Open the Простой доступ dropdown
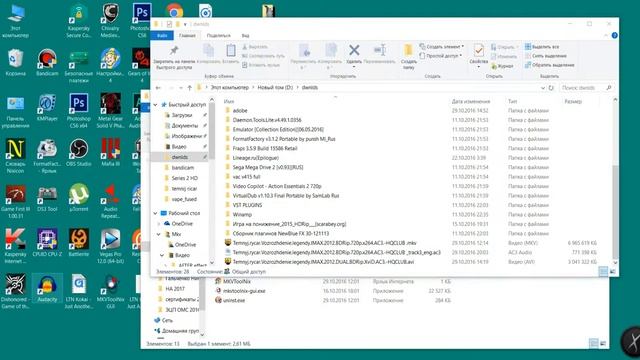 click(x=441, y=56)
